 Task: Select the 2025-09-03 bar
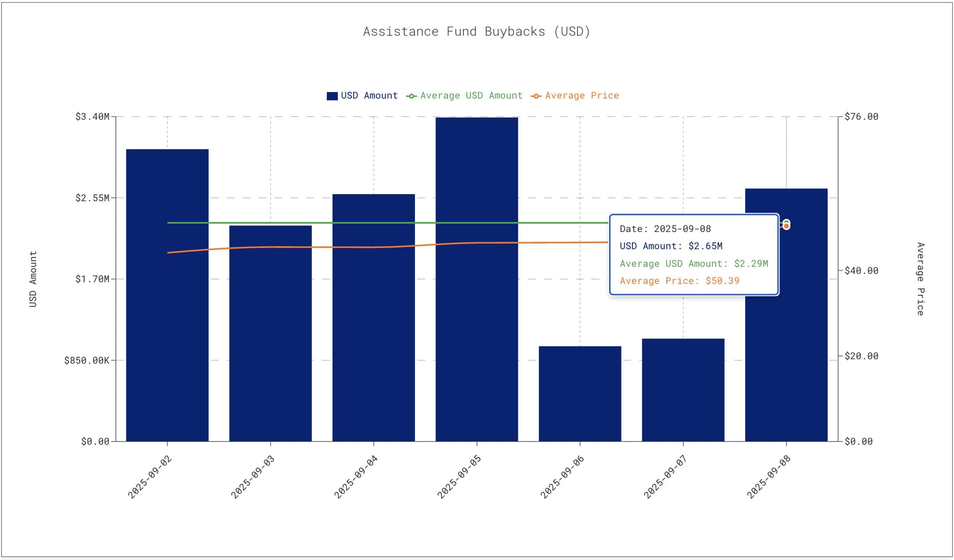[x=270, y=333]
